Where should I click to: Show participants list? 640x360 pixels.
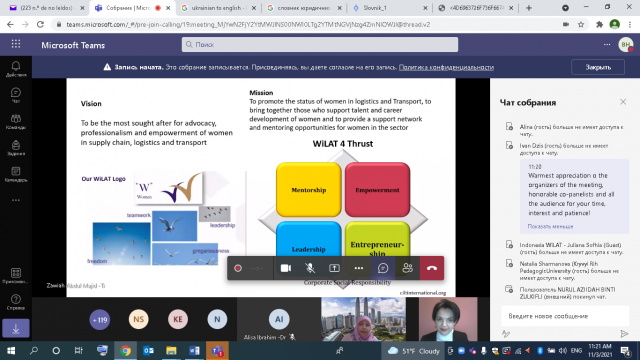pyautogui.click(x=407, y=268)
